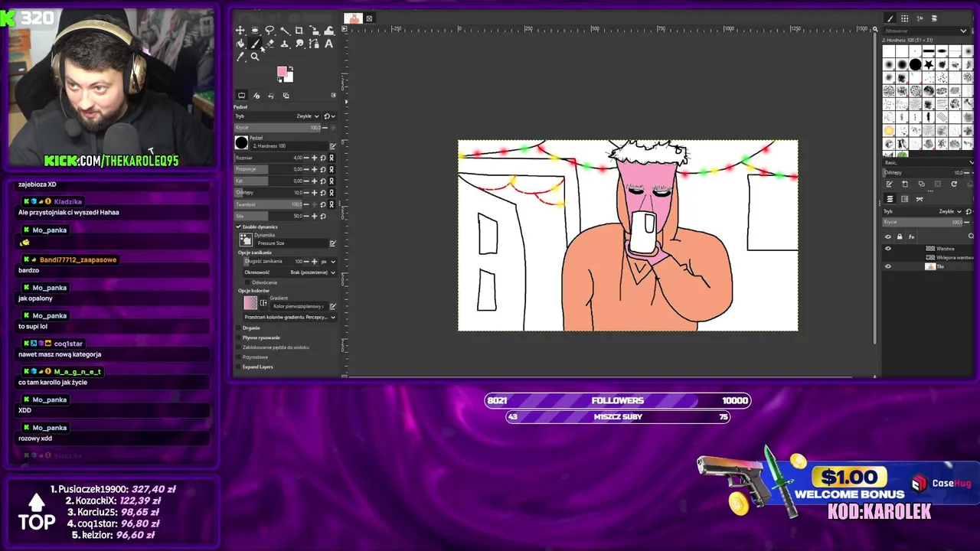This screenshot has width=980, height=551.
Task: Select the Ellipse Select tool
Action: point(255,31)
